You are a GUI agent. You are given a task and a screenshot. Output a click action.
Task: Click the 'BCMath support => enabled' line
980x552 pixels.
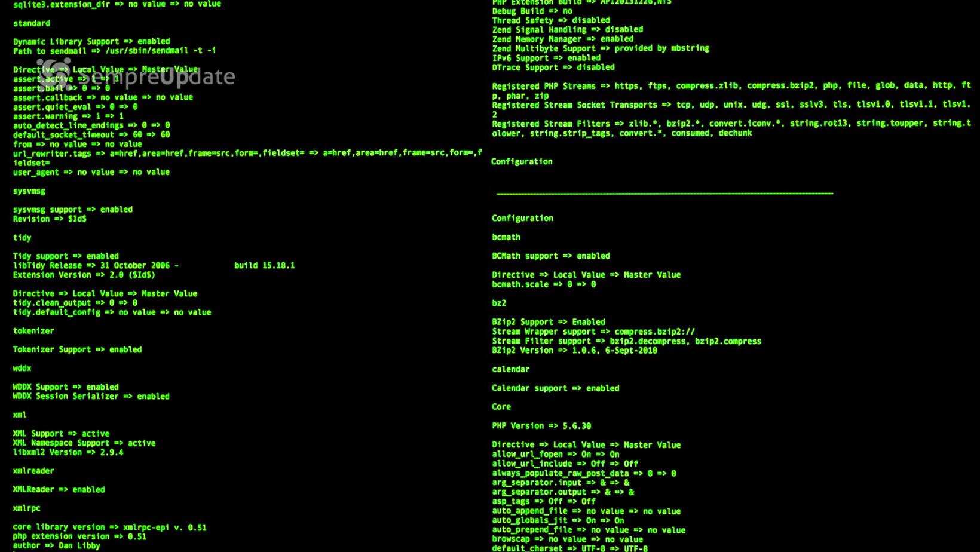click(551, 256)
